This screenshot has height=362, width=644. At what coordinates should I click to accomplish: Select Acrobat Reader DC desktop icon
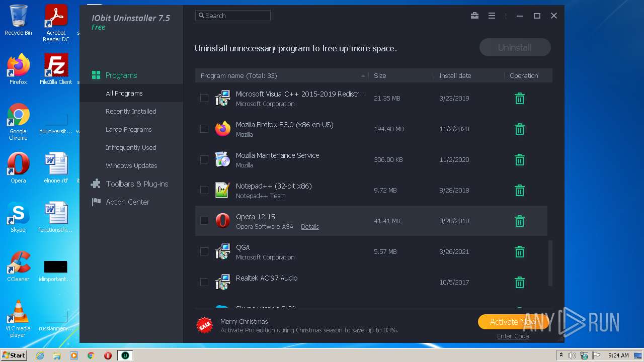[56, 23]
